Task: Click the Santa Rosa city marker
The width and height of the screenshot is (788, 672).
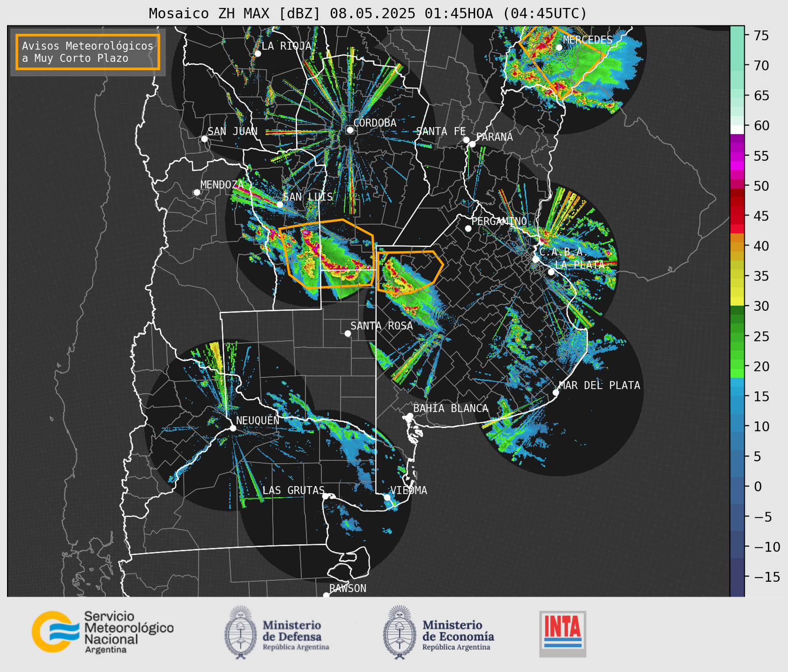Action: pyautogui.click(x=348, y=334)
